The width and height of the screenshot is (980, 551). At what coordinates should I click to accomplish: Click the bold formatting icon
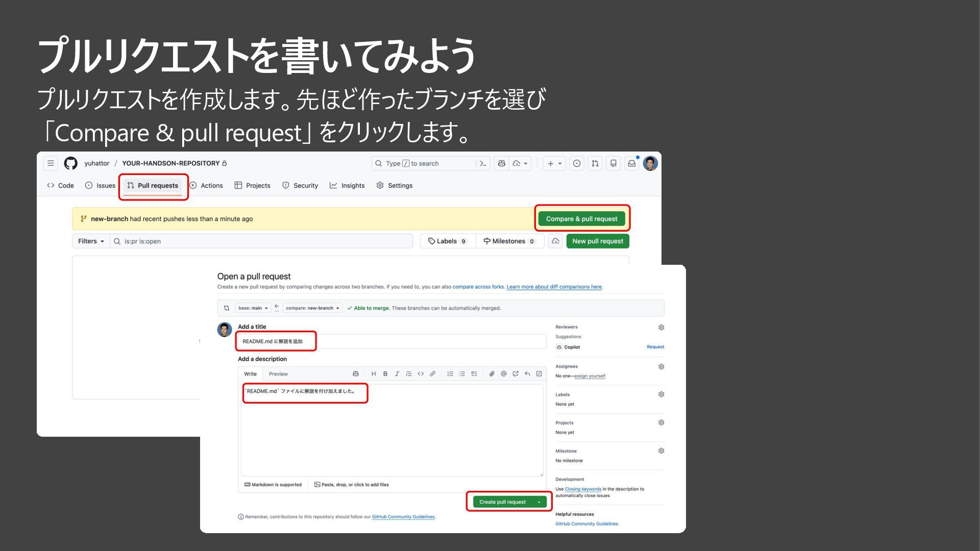(385, 374)
